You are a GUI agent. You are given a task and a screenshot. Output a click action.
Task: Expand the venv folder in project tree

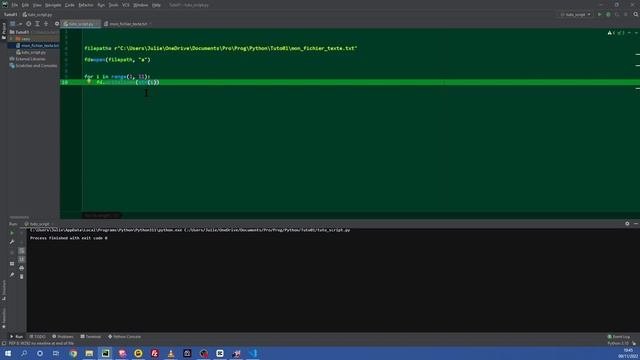click(x=12, y=39)
